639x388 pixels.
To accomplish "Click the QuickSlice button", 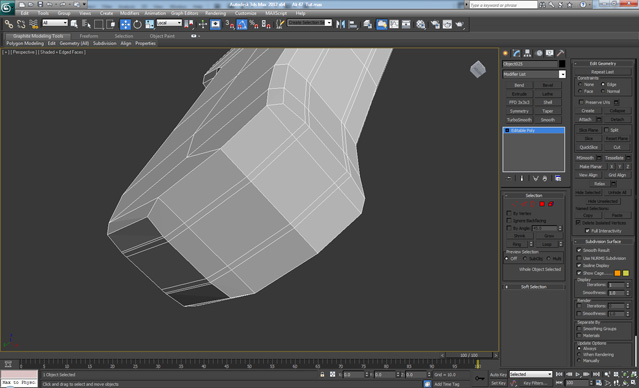I will pyautogui.click(x=588, y=147).
